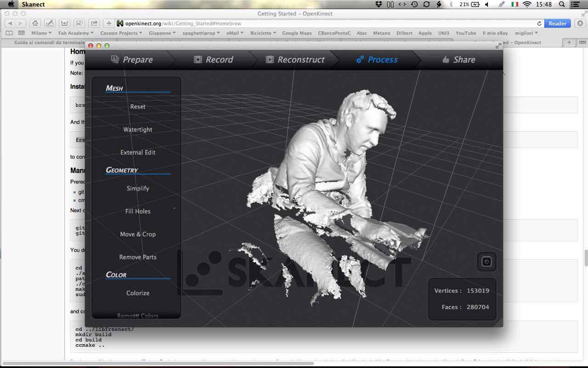Click the Geometry section header
This screenshot has height=368, width=588.
(x=122, y=170)
